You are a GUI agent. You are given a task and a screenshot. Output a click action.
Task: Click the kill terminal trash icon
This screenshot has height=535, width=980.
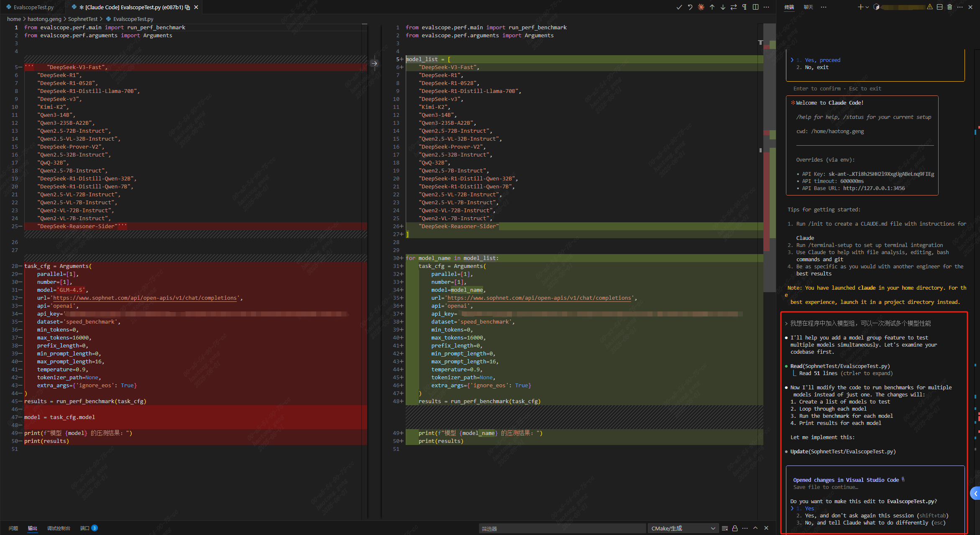(x=949, y=7)
